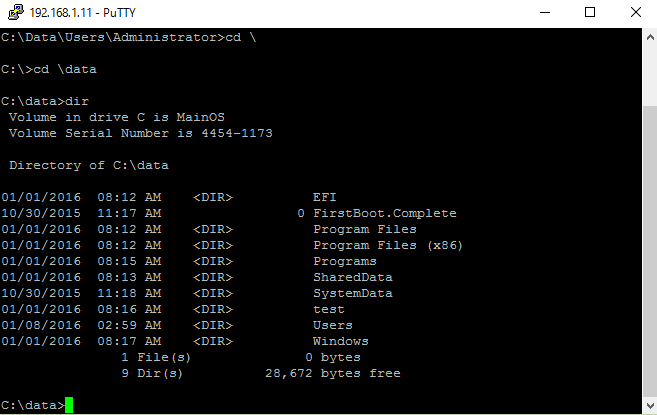Click the Programs directory entry

click(345, 261)
